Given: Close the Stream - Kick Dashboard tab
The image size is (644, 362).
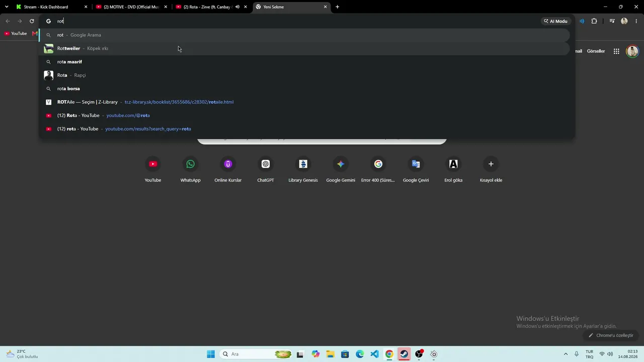Looking at the screenshot, I should (x=86, y=7).
